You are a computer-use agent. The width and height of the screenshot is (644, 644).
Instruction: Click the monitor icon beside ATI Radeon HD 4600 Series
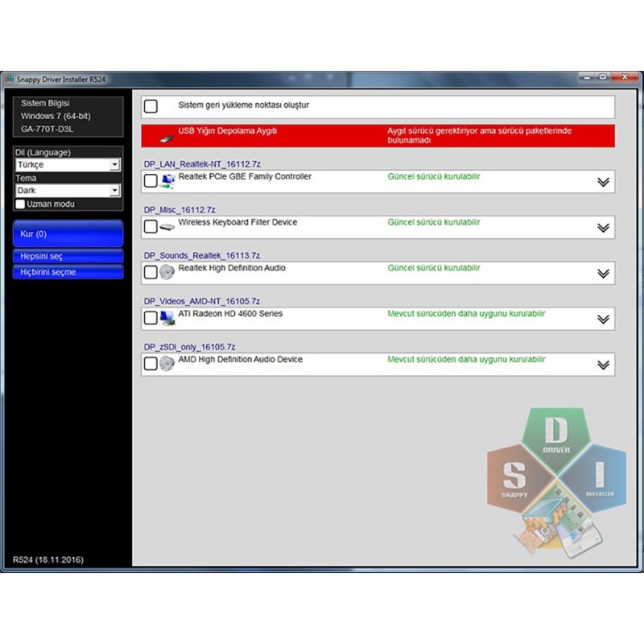(167, 318)
